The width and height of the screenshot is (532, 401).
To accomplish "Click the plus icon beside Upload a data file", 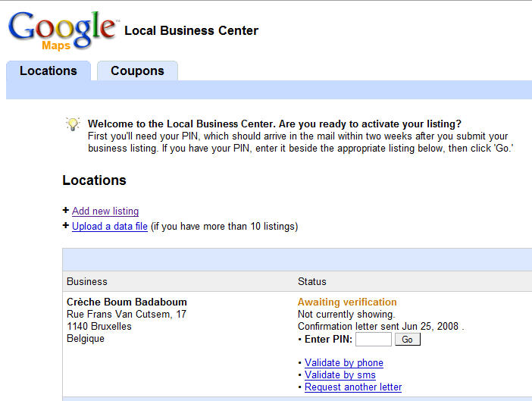I will pyautogui.click(x=66, y=226).
